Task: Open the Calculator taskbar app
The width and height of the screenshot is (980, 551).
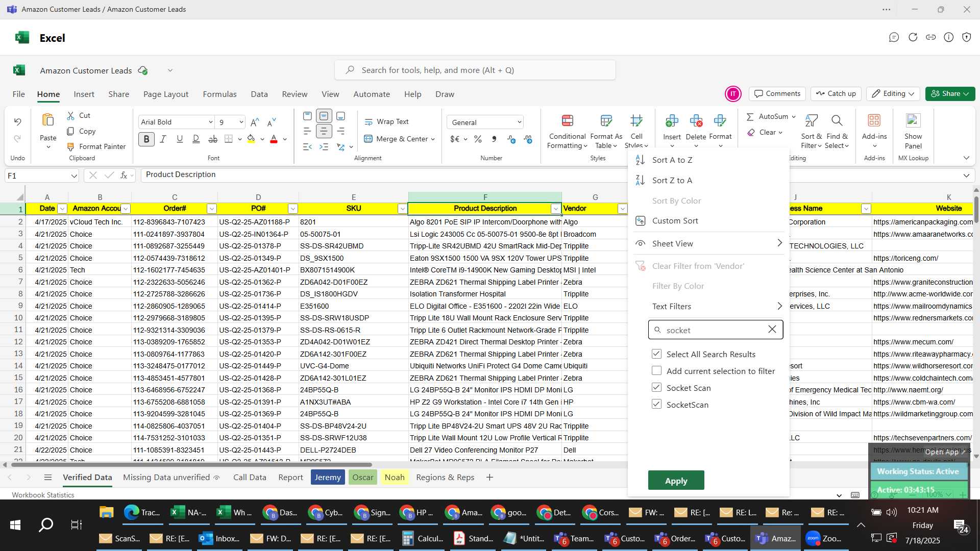Action: (x=423, y=538)
